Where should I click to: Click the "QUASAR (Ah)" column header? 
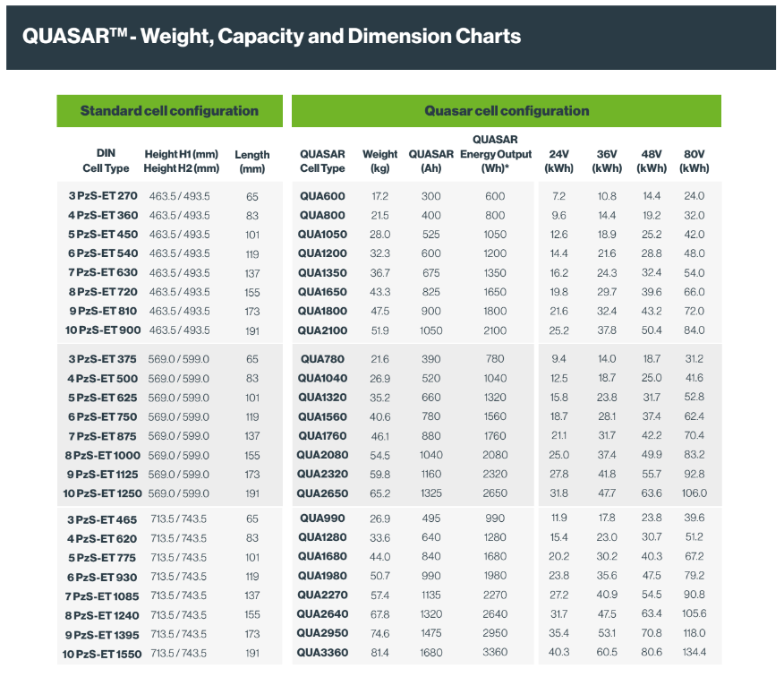tap(431, 161)
